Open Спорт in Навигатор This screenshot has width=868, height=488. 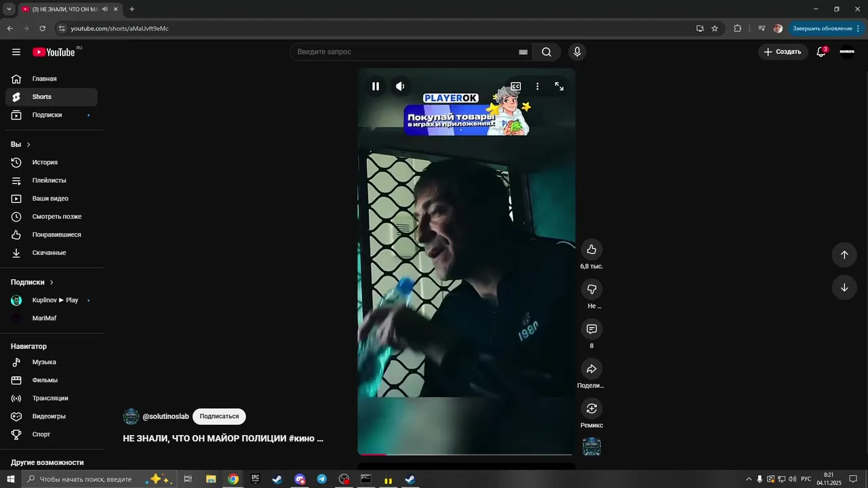coord(52,434)
